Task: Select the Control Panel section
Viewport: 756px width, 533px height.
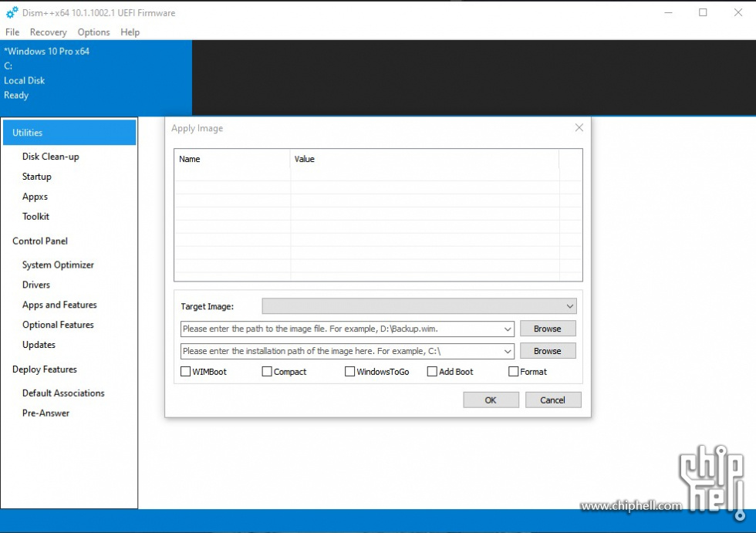Action: (40, 241)
